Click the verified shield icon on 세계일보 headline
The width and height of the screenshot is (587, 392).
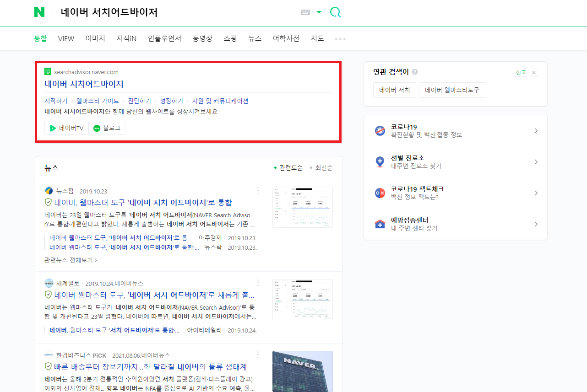pyautogui.click(x=49, y=295)
